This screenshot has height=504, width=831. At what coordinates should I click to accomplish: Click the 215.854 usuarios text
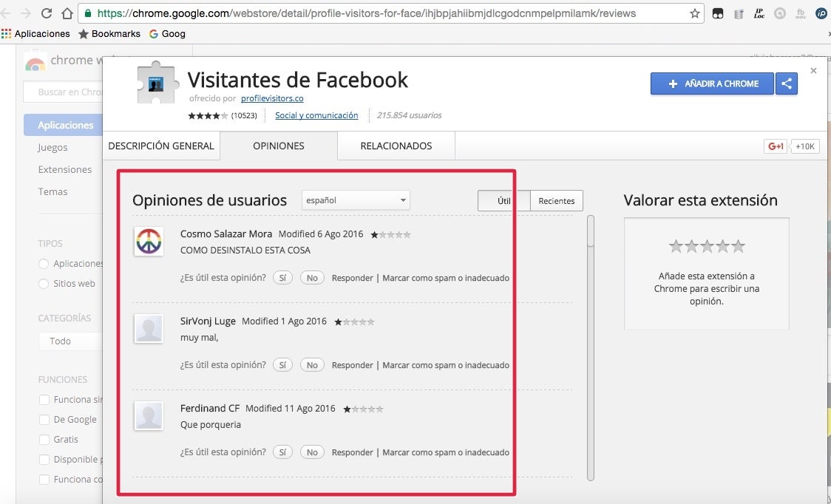coord(409,115)
